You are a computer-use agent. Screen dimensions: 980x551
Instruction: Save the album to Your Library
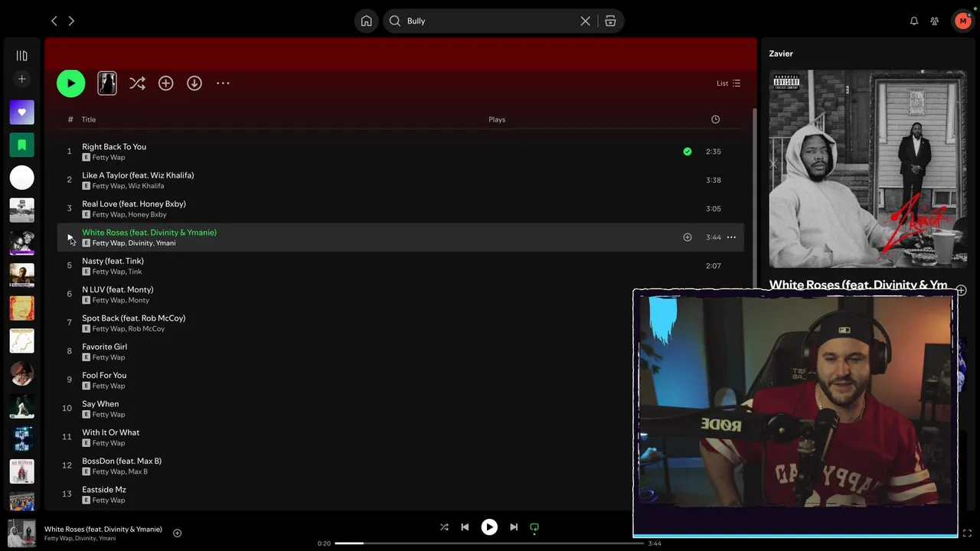165,83
